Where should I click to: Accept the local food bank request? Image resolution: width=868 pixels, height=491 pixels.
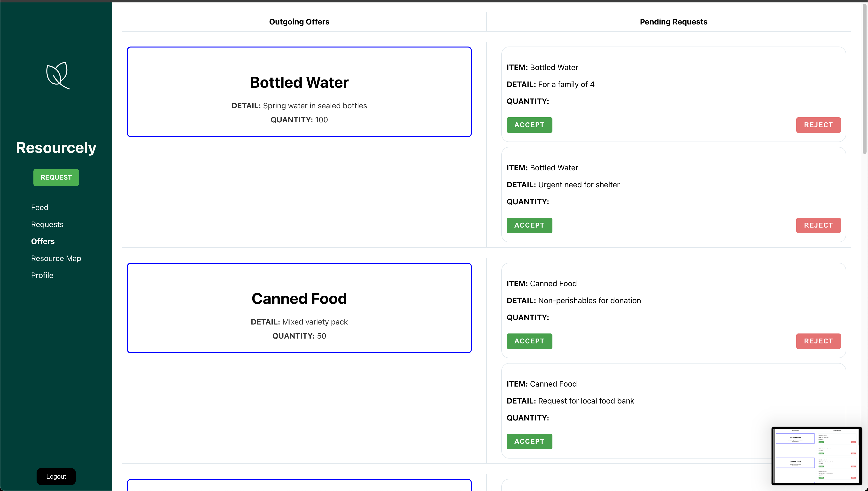tap(529, 441)
